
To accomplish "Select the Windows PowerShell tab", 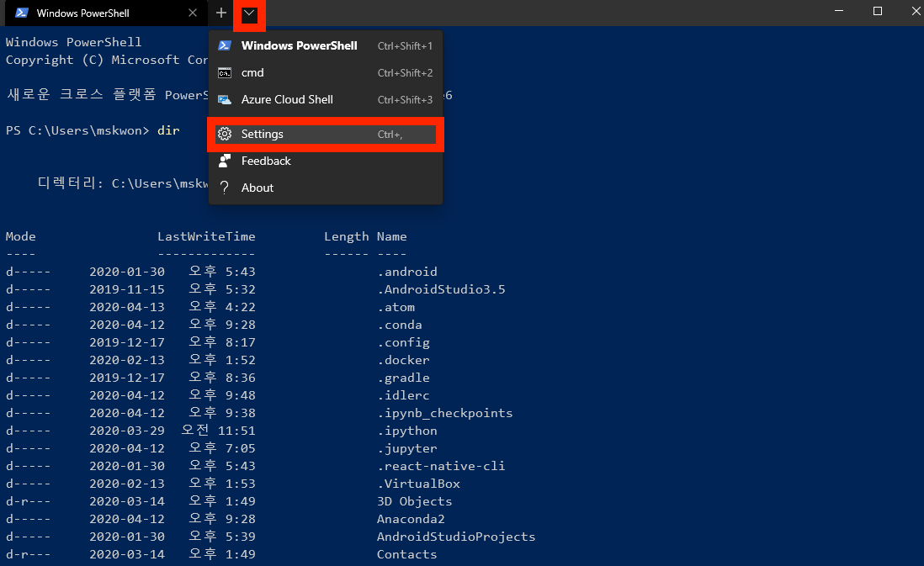I will click(x=106, y=13).
